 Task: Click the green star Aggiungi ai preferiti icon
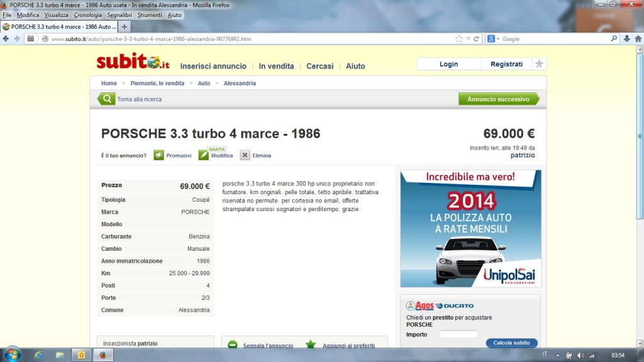pyautogui.click(x=311, y=345)
